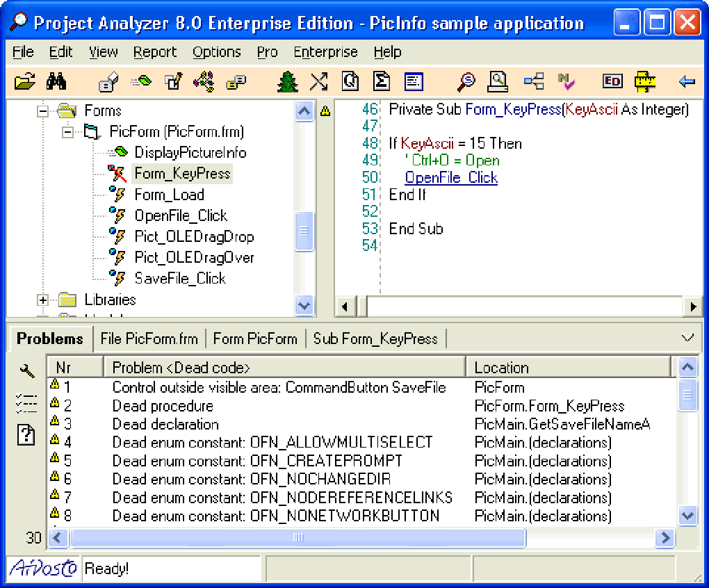709x588 pixels.
Task: Select SaveFile_Click in the tree
Action: tap(180, 279)
